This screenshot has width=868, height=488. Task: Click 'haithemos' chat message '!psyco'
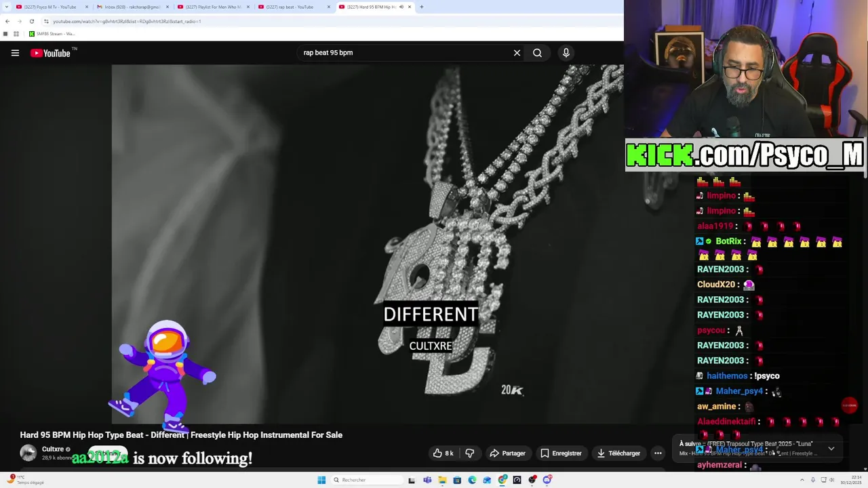coord(767,376)
